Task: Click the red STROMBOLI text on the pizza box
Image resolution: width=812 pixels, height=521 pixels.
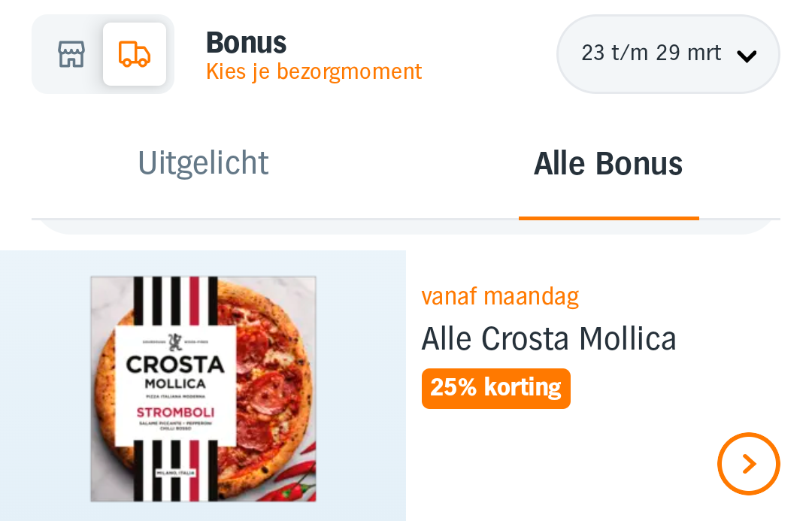Action: 175,412
